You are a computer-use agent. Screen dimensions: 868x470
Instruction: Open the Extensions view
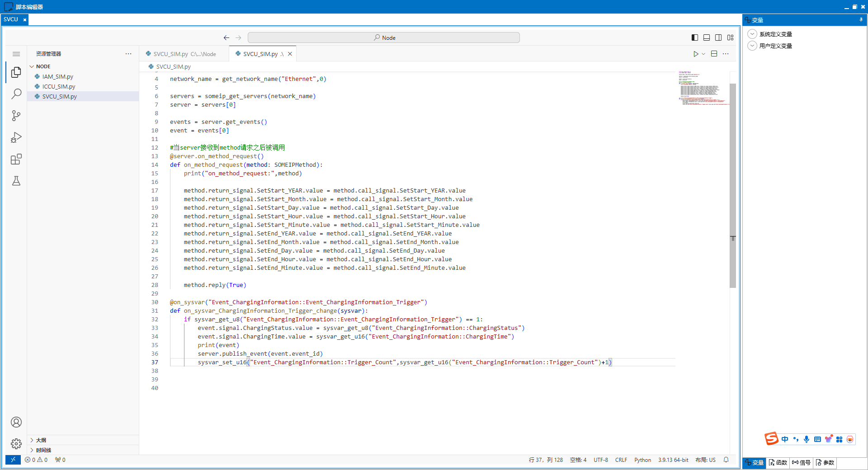pyautogui.click(x=16, y=159)
